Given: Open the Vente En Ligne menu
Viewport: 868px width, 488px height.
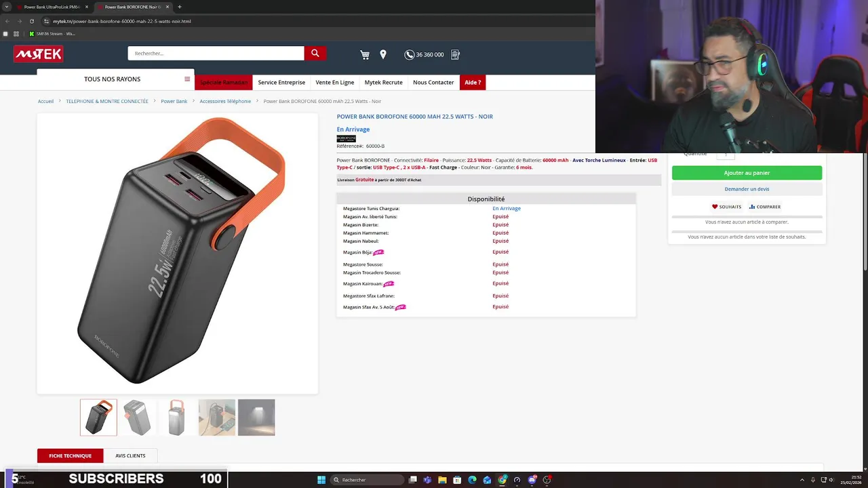Looking at the screenshot, I should 334,83.
